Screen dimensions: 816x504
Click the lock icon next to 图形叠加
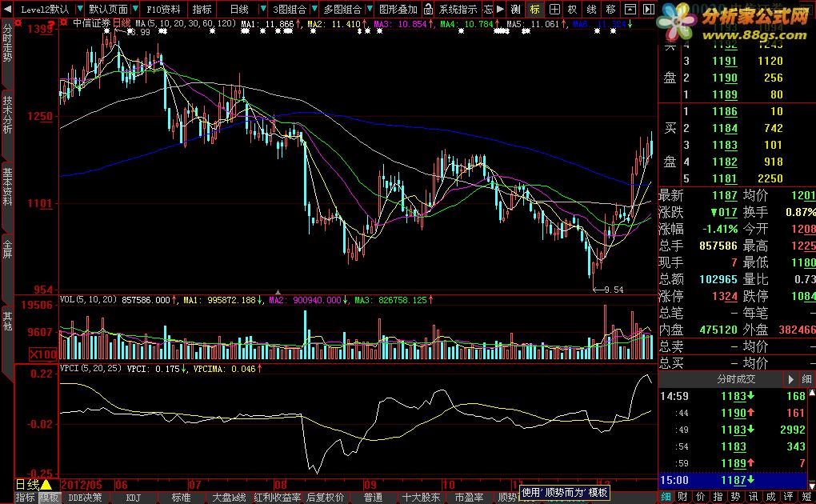point(428,9)
